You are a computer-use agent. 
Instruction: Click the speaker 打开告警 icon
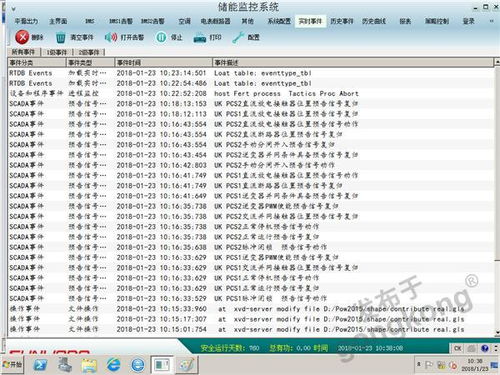pos(111,37)
